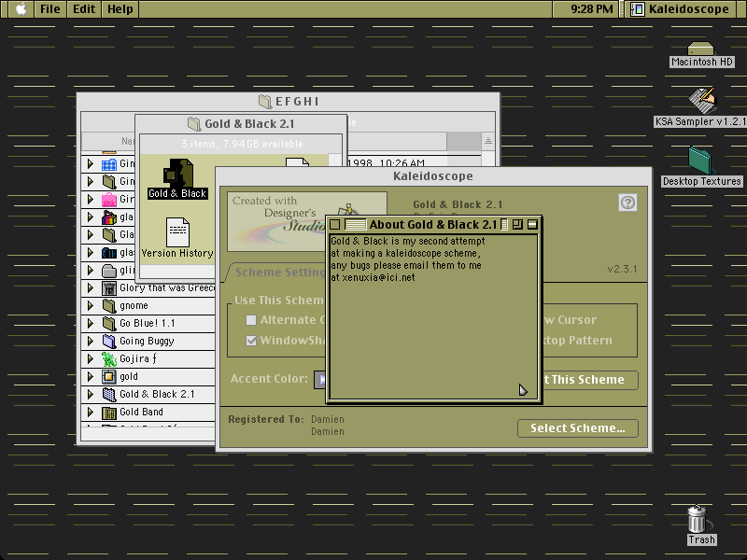Switch to the Scheme Settings tab
747x560 pixels.
click(x=277, y=273)
